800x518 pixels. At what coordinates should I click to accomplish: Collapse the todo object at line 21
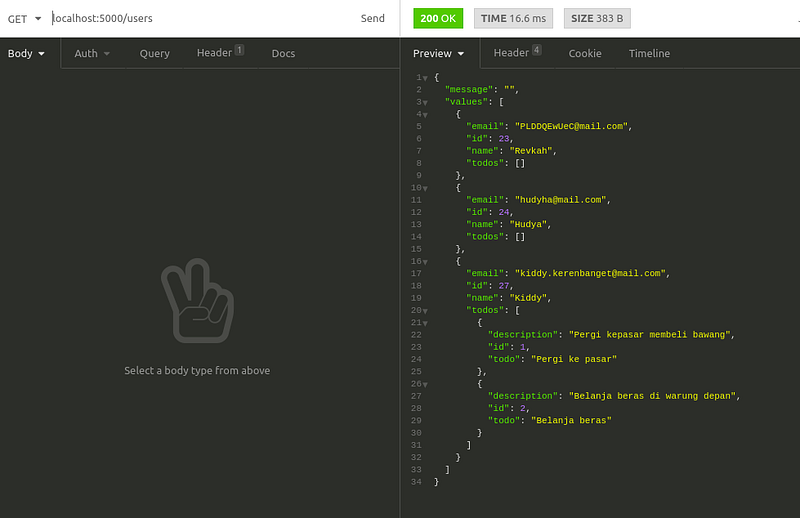(425, 324)
